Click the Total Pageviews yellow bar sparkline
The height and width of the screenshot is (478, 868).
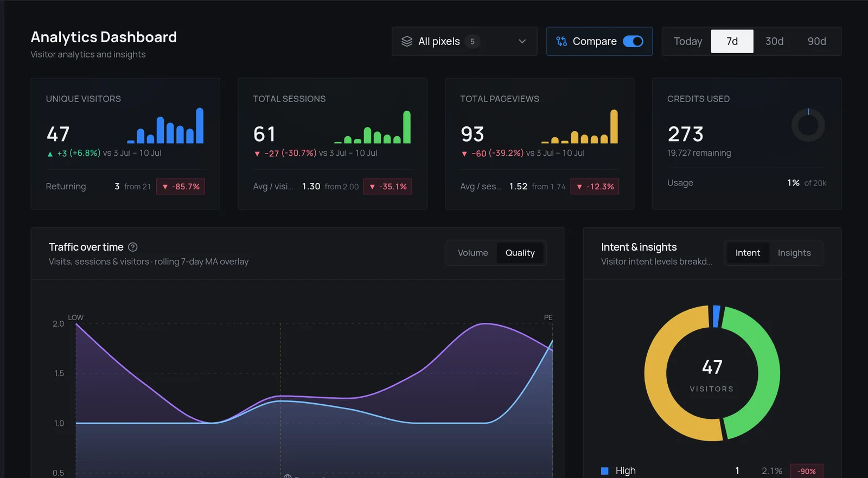pos(580,126)
